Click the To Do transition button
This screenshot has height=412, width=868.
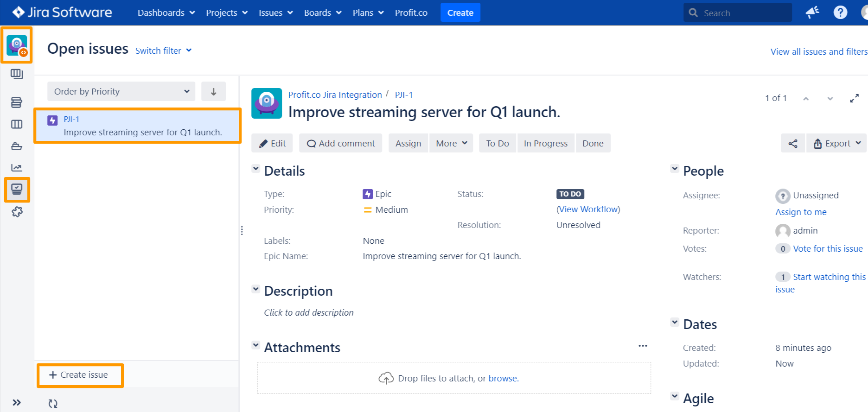[498, 143]
